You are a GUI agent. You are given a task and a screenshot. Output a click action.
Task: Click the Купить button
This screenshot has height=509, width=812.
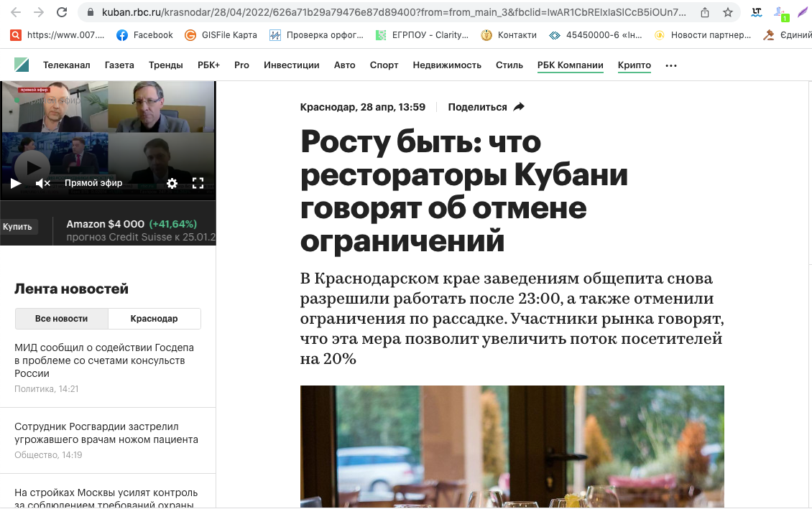tap(18, 227)
